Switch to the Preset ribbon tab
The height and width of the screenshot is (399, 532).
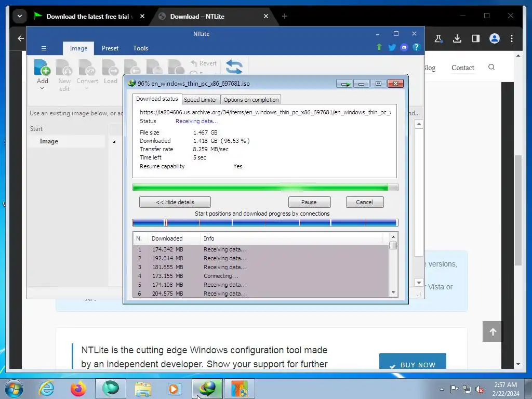click(110, 48)
